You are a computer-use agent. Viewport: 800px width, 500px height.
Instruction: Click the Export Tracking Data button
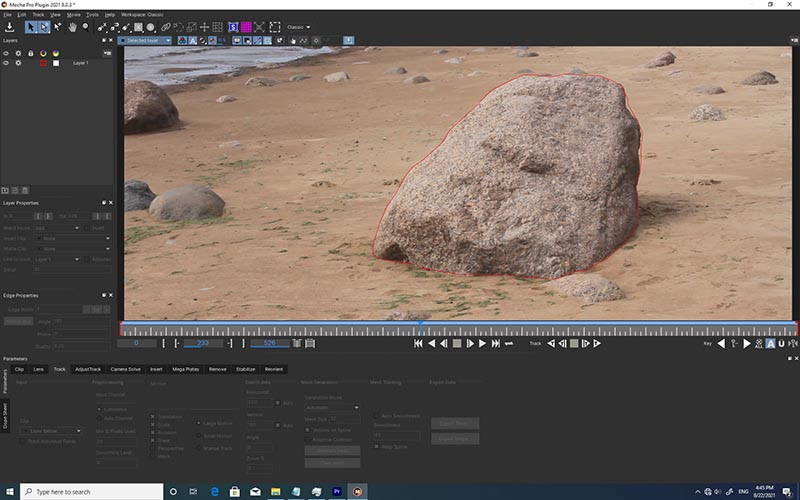455,423
